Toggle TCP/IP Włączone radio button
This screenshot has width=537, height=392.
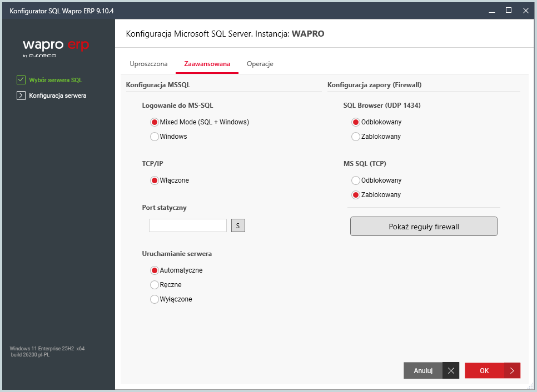pos(155,180)
